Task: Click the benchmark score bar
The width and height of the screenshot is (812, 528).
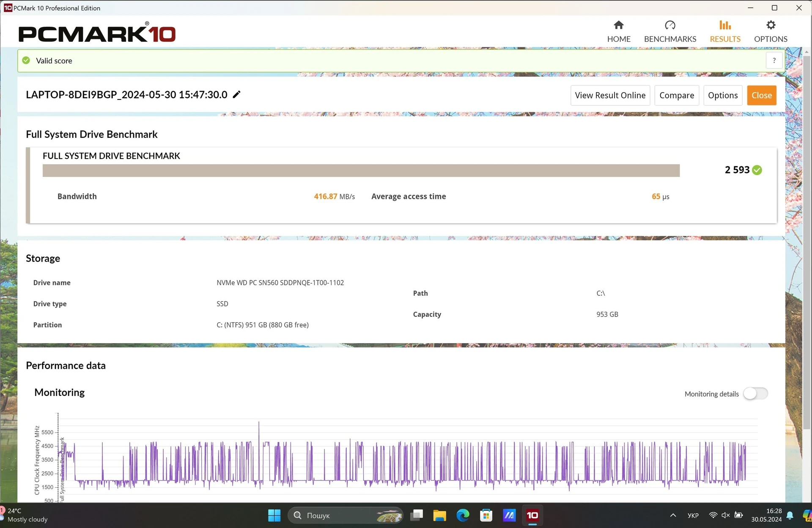Action: click(x=361, y=170)
